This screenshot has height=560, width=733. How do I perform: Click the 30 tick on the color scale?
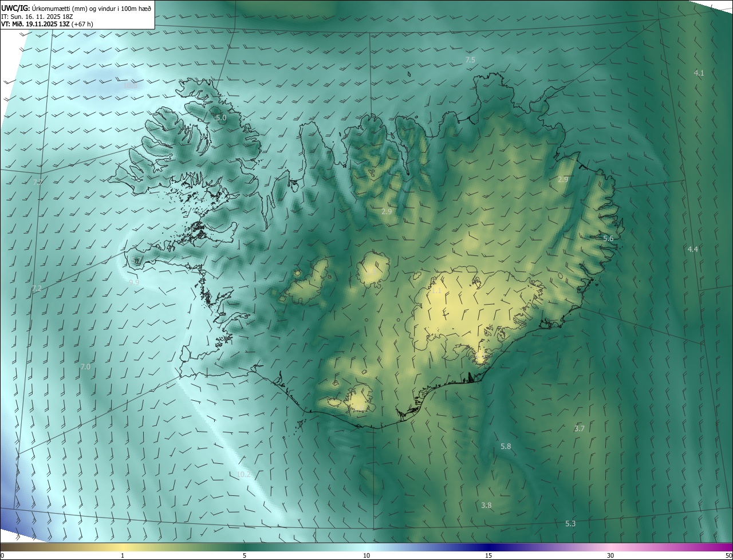tap(610, 555)
